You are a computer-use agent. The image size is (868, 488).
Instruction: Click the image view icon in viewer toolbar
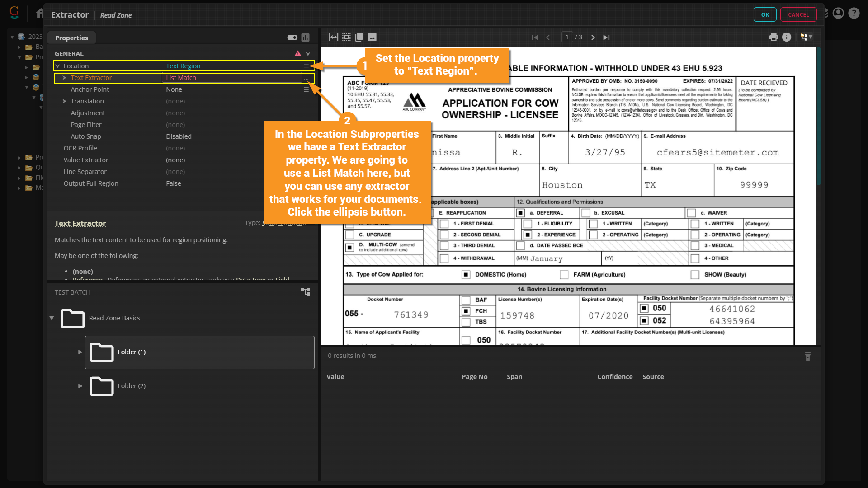[372, 37]
